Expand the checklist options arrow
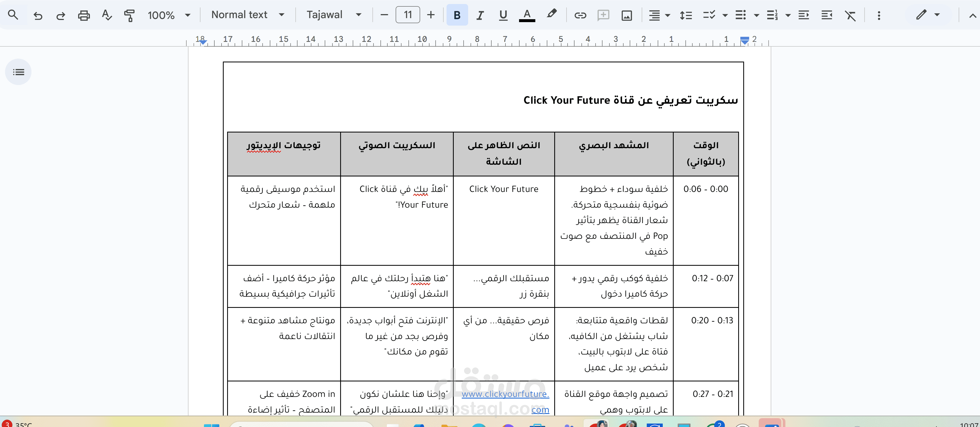Screen dimensions: 980x427 pyautogui.click(x=725, y=15)
